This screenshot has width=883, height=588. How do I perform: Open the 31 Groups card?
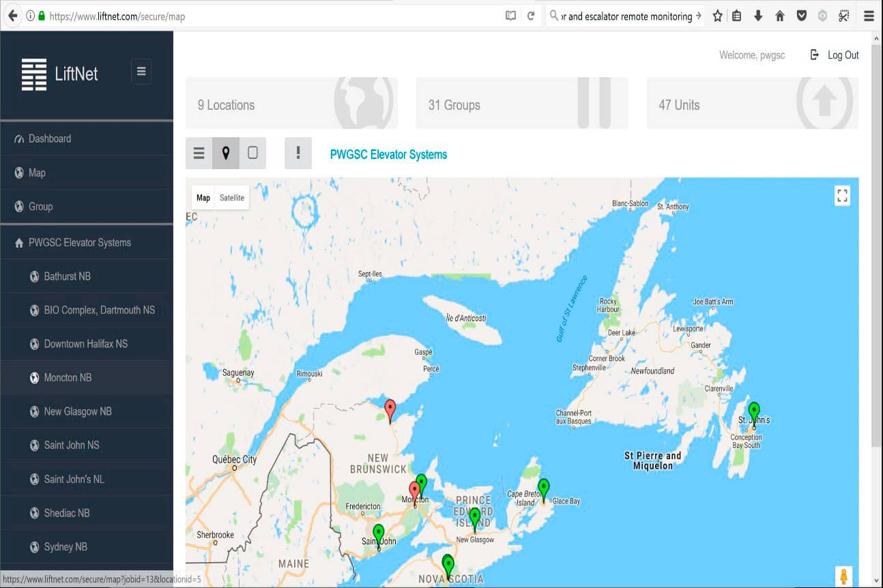click(x=522, y=104)
